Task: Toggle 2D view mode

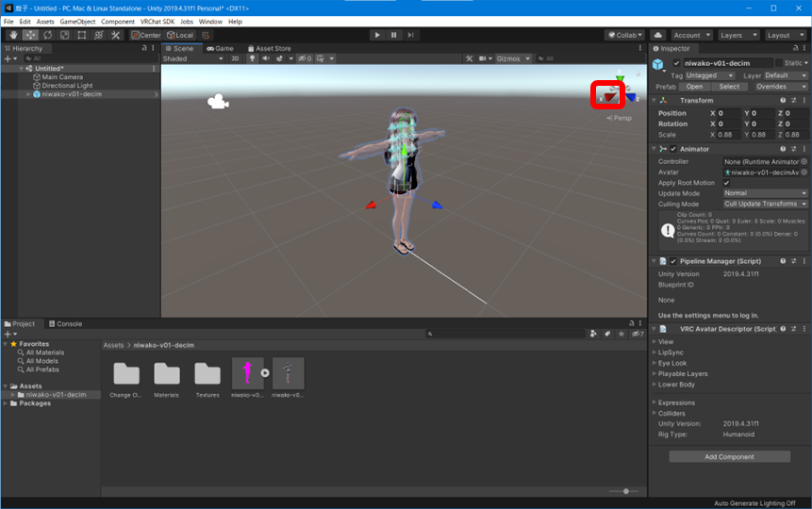Action: 236,58
